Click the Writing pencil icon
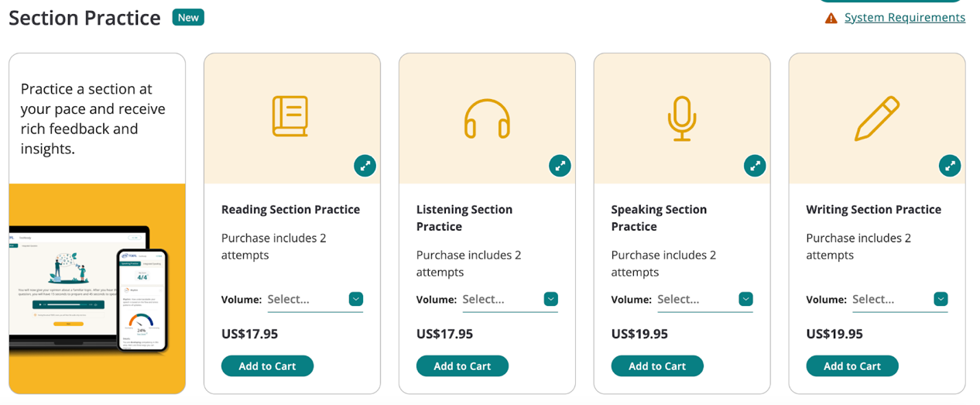The width and height of the screenshot is (980, 405). click(877, 118)
